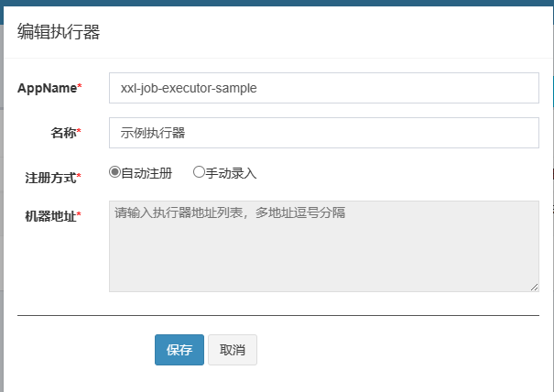Focus the 名称 text field
Viewport: 554px width, 392px height.
click(x=323, y=133)
